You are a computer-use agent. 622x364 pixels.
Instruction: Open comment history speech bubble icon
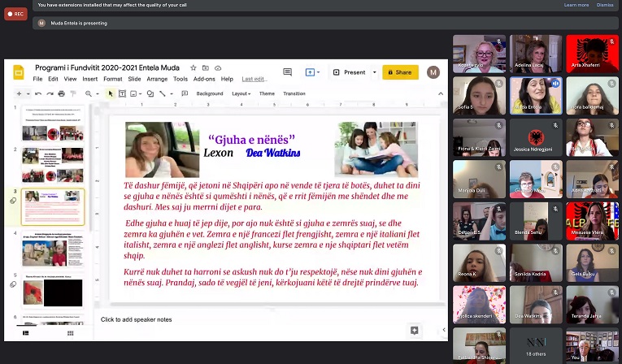pos(287,71)
